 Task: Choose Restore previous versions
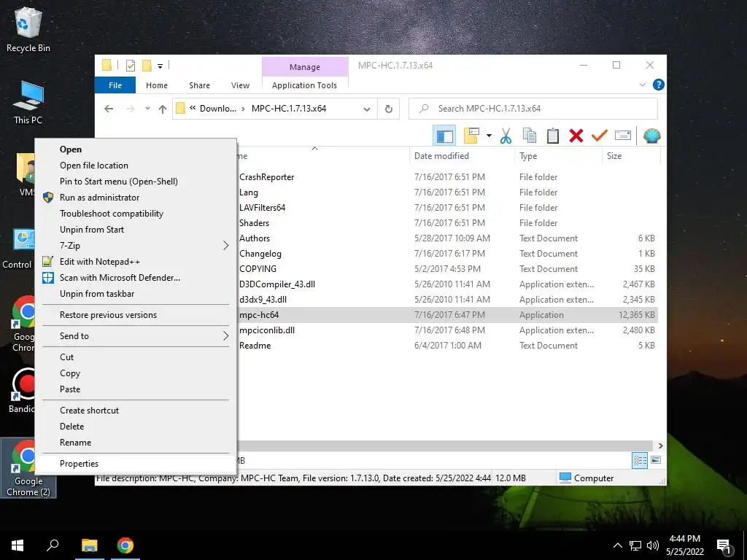tap(136, 315)
